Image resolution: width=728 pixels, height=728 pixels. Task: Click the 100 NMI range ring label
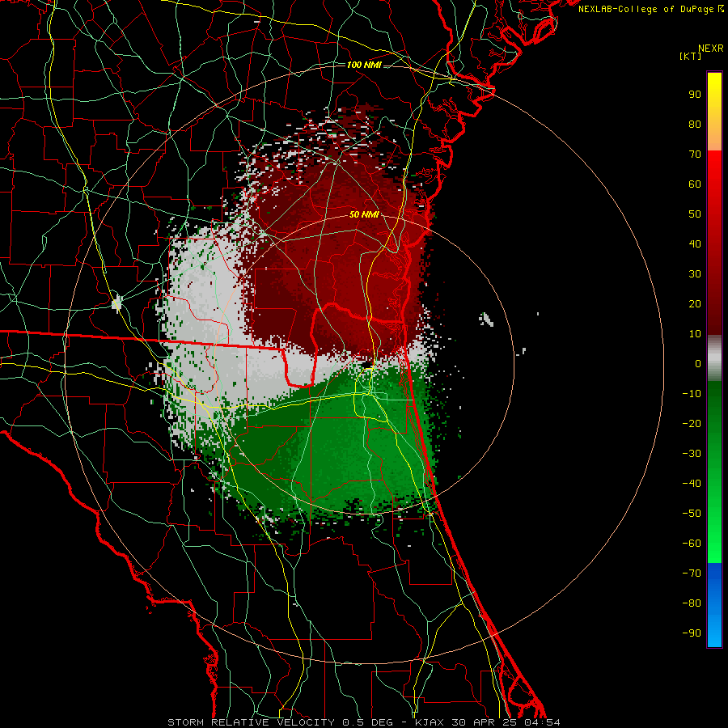(364, 65)
